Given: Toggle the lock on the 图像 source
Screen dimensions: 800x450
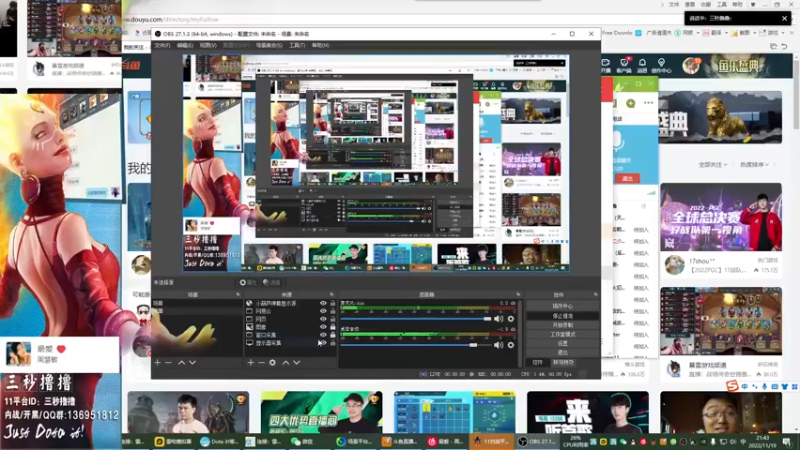Looking at the screenshot, I should [333, 327].
